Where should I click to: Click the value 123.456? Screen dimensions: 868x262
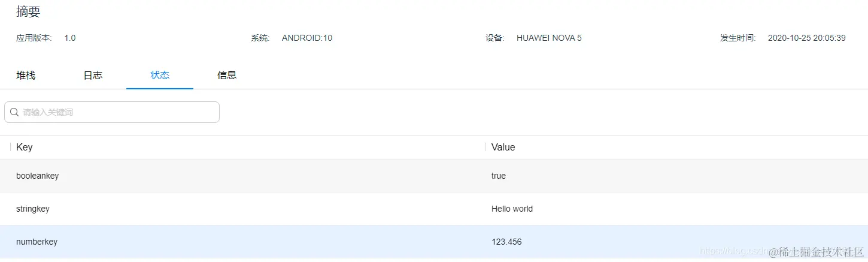(x=506, y=242)
